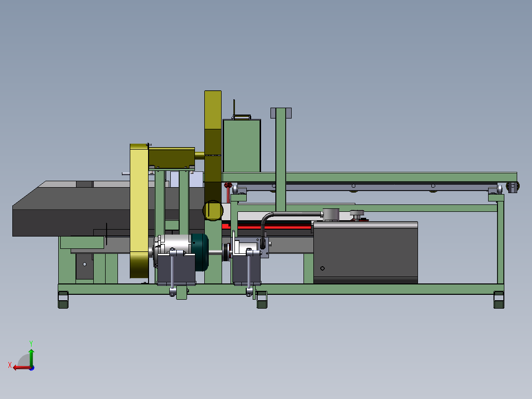
Task: Select the long green top horizontal beam
Action: tap(369, 177)
